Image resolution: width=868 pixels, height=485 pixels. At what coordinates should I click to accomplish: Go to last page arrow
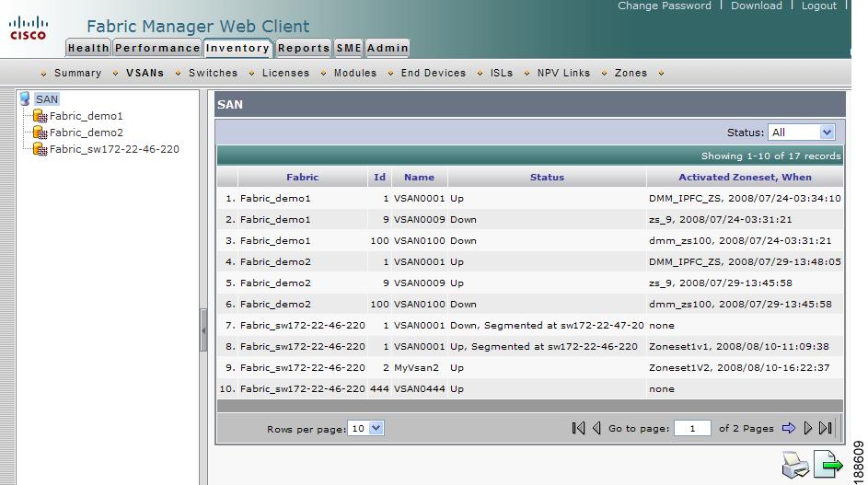[826, 428]
